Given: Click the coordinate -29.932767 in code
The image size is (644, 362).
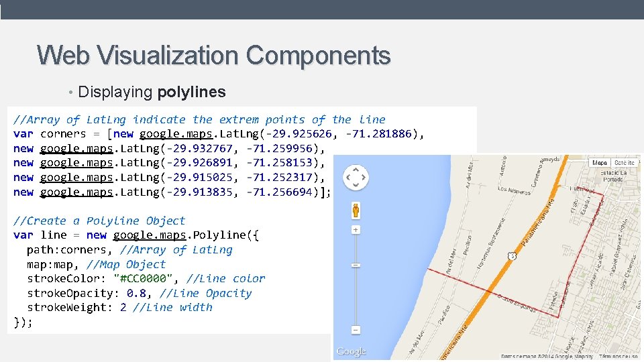Looking at the screenshot, I should [x=199, y=149].
